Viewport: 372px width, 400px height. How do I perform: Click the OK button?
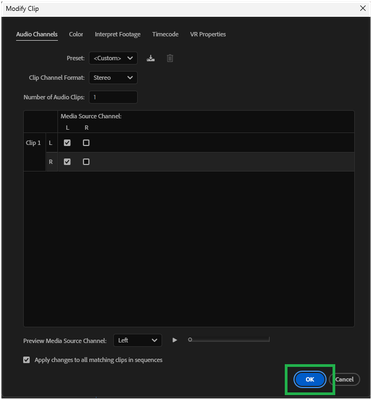(310, 379)
